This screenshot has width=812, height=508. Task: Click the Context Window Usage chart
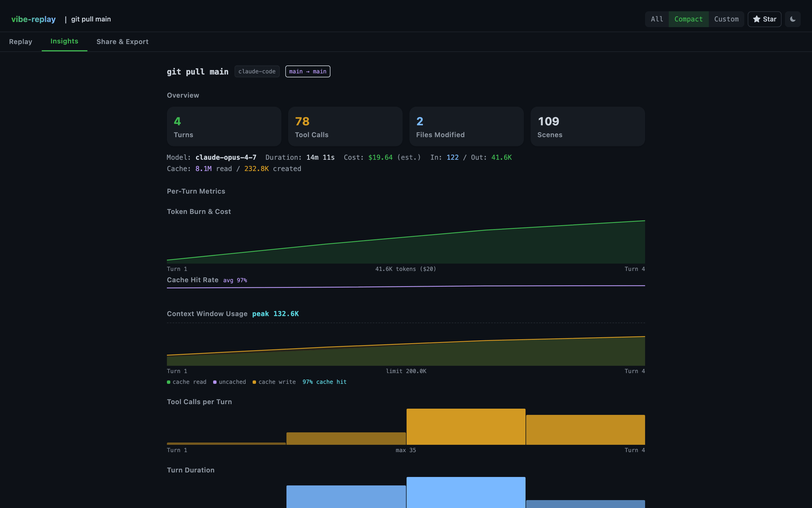(406, 344)
